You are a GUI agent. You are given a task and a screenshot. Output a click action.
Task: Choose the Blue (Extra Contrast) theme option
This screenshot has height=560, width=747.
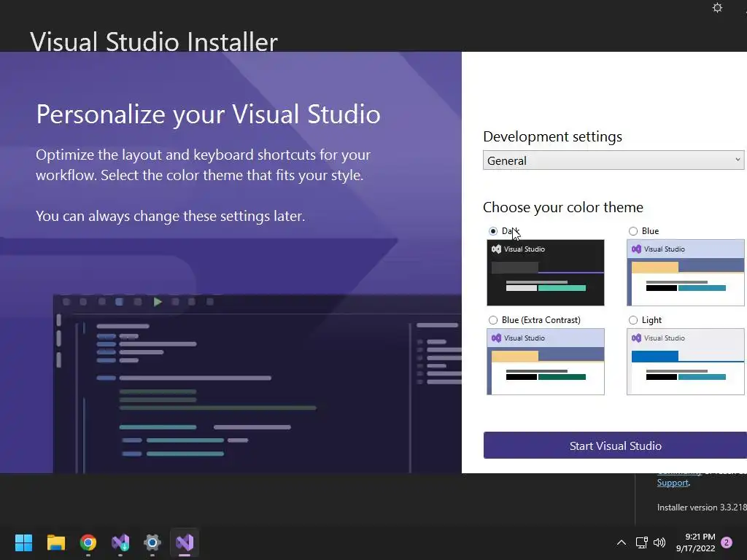(493, 320)
